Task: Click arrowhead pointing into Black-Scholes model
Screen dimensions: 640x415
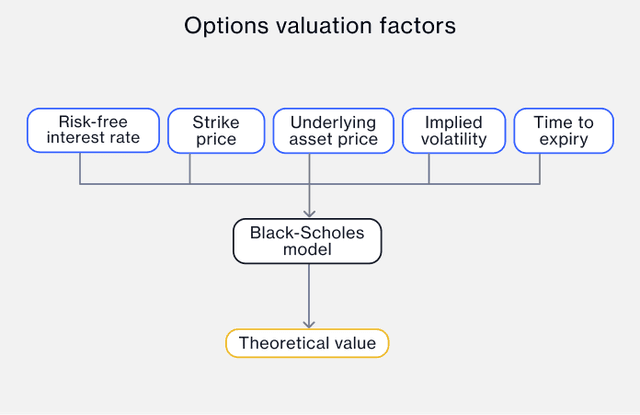Action: [309, 213]
